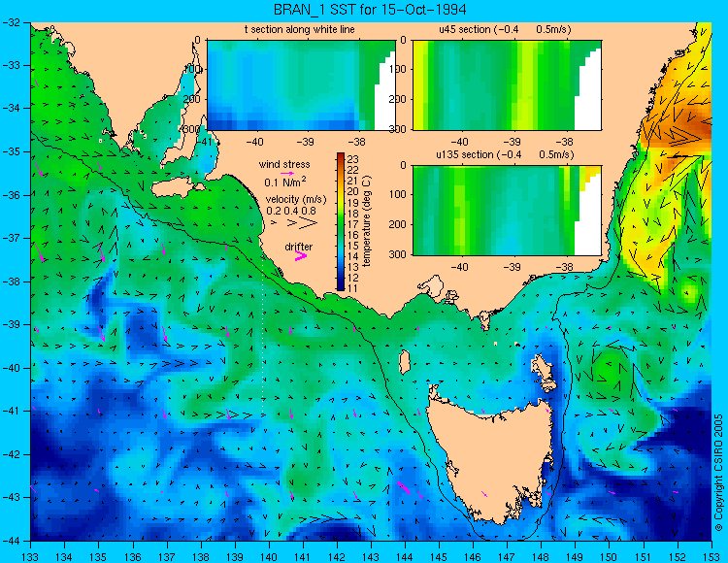Click the 't section along white line' label

(x=300, y=29)
